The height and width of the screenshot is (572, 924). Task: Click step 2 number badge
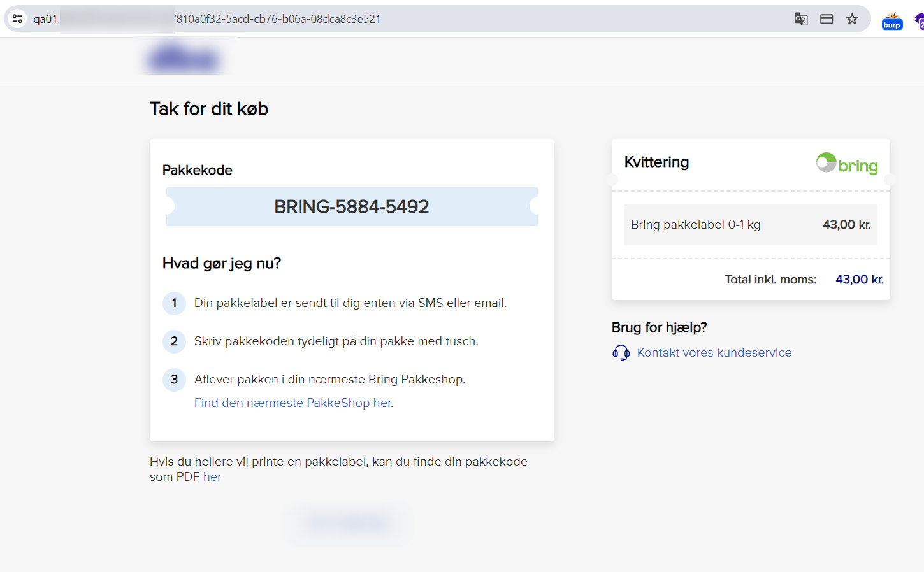pos(174,341)
